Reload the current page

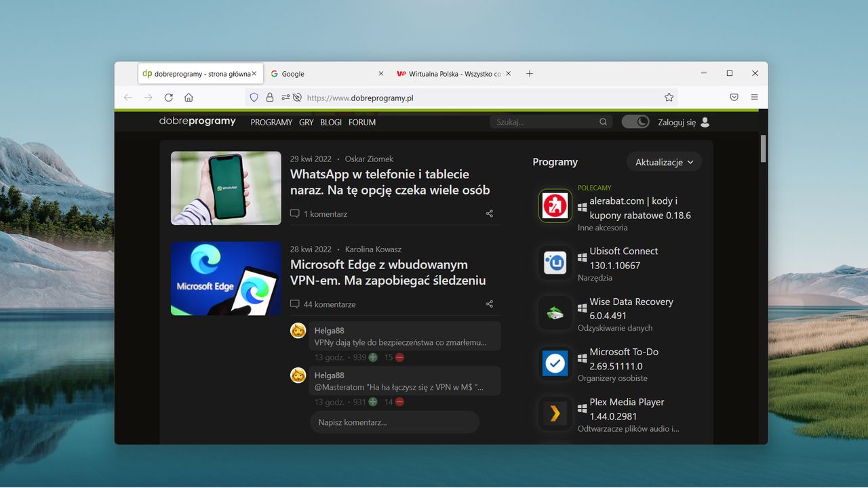pyautogui.click(x=169, y=98)
